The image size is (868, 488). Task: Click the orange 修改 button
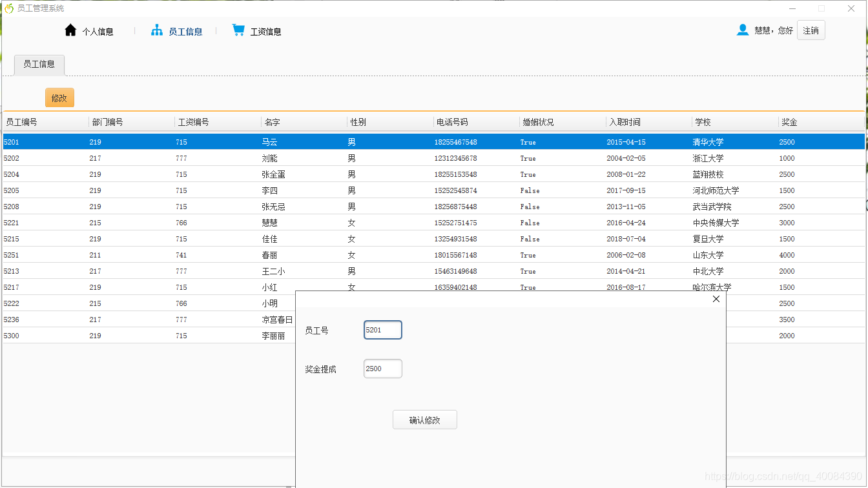59,97
